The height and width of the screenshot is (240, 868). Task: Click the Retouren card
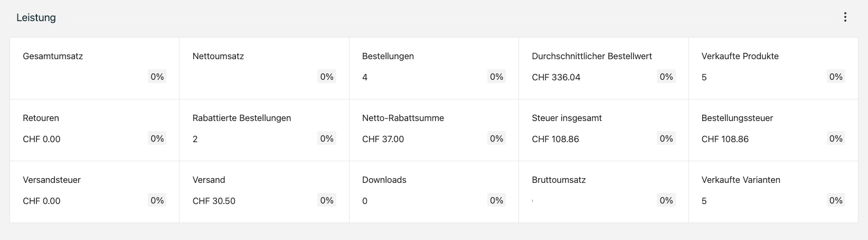coord(95,130)
